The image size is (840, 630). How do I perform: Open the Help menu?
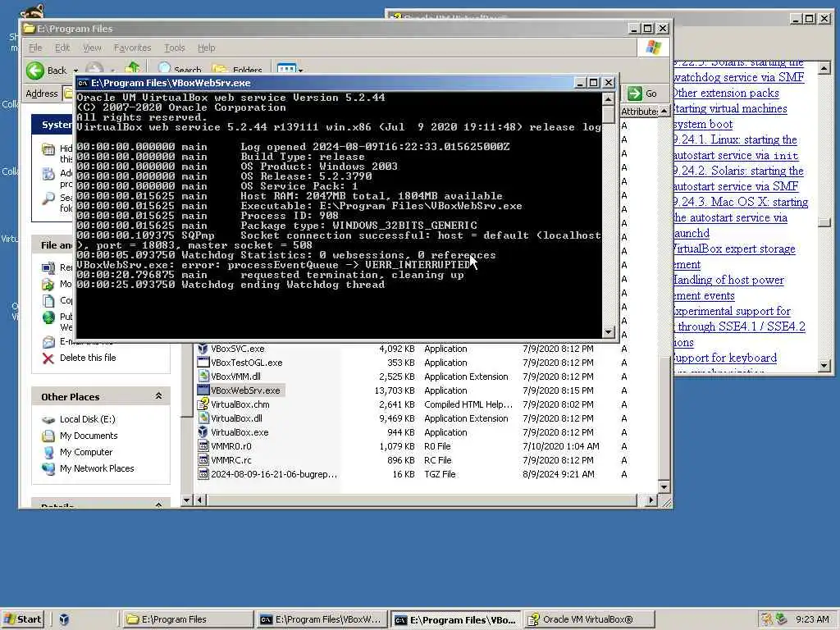click(x=206, y=48)
